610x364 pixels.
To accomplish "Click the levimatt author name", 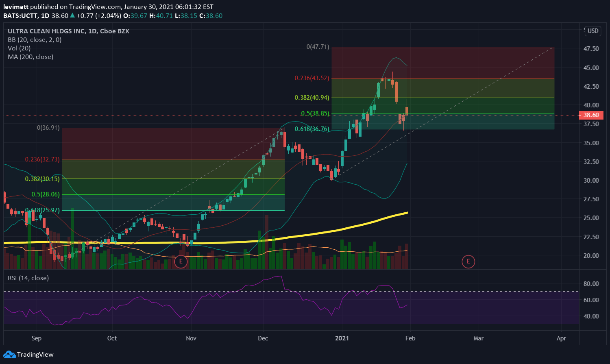I will 16,7.
